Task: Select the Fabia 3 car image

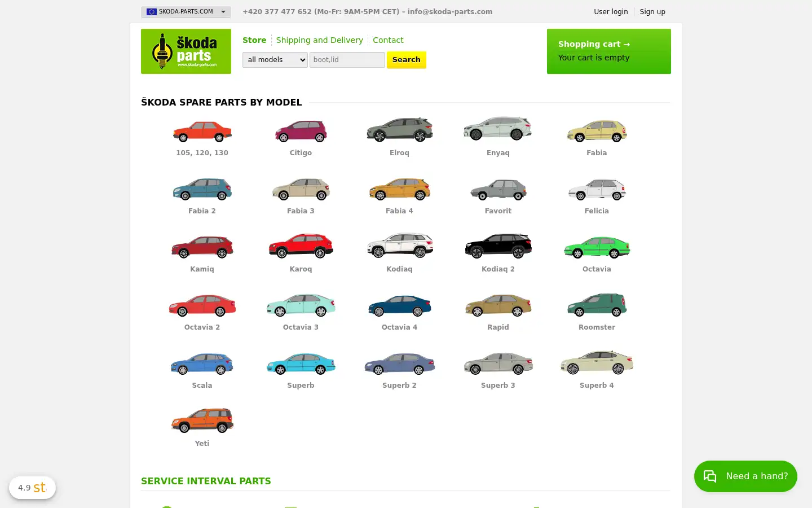Action: (301, 189)
